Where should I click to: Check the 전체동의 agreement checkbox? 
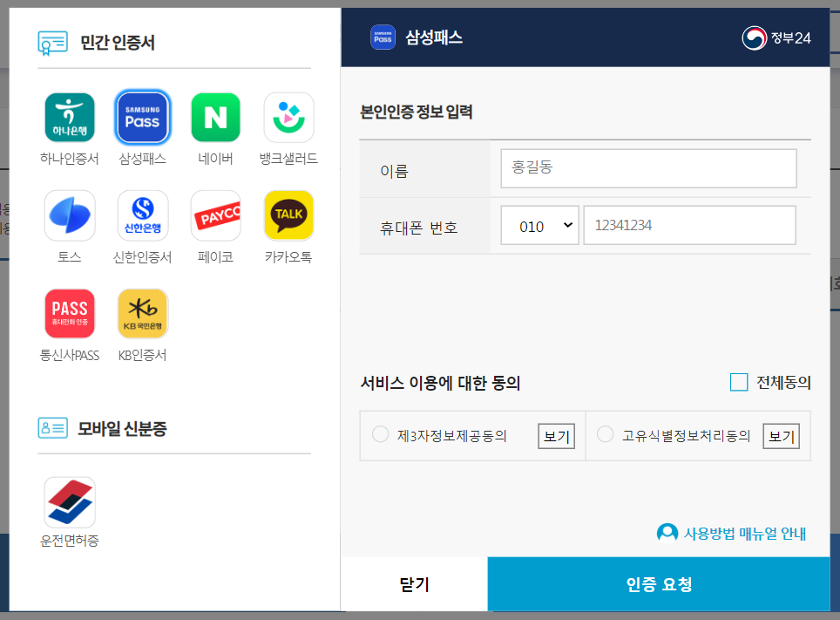tap(739, 381)
